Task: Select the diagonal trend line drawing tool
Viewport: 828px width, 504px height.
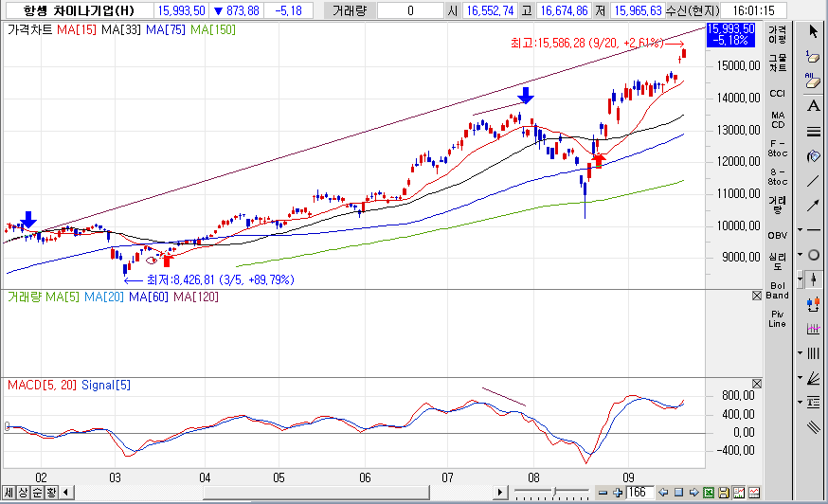Action: [813, 180]
